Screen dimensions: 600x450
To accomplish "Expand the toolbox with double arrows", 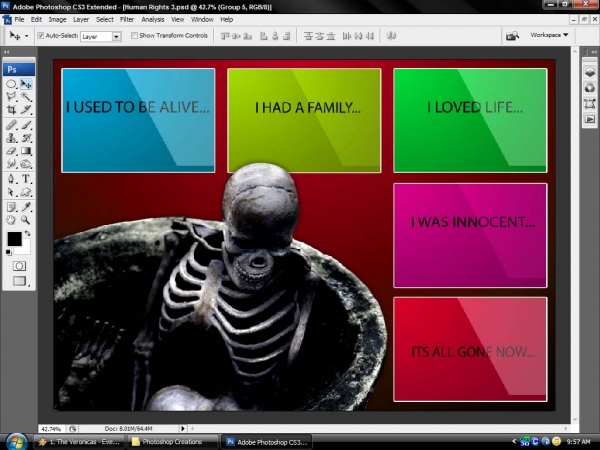I will (7, 52).
